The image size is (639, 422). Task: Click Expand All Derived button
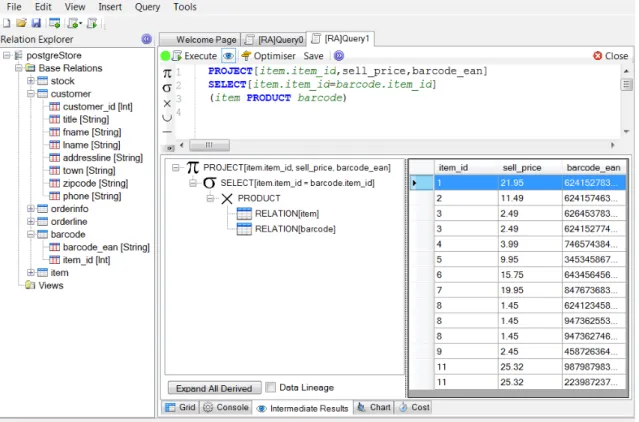[x=214, y=388]
